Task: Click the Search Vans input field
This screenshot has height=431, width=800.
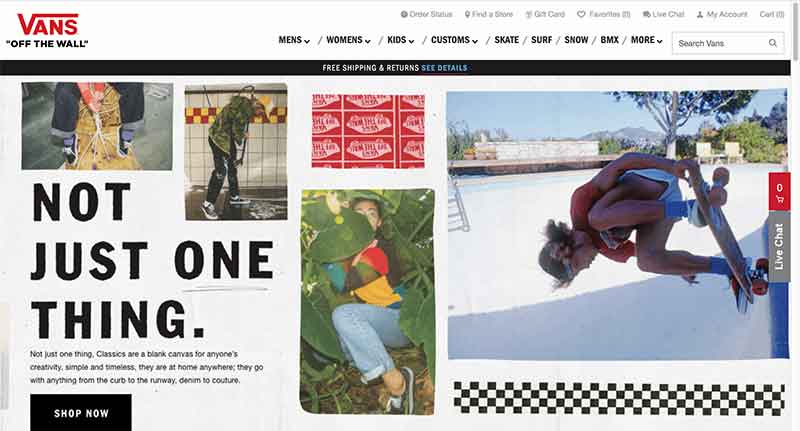Action: [x=721, y=43]
